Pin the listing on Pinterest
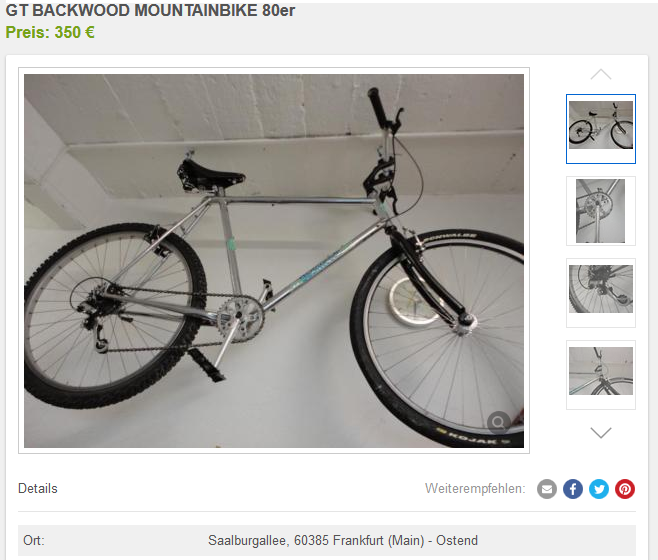This screenshot has width=658, height=560. tap(625, 489)
